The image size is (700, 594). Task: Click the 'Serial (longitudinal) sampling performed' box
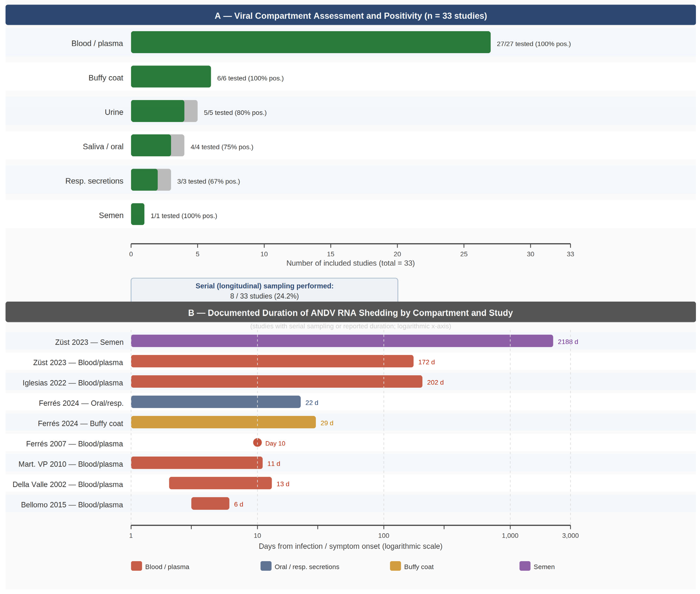264,290
